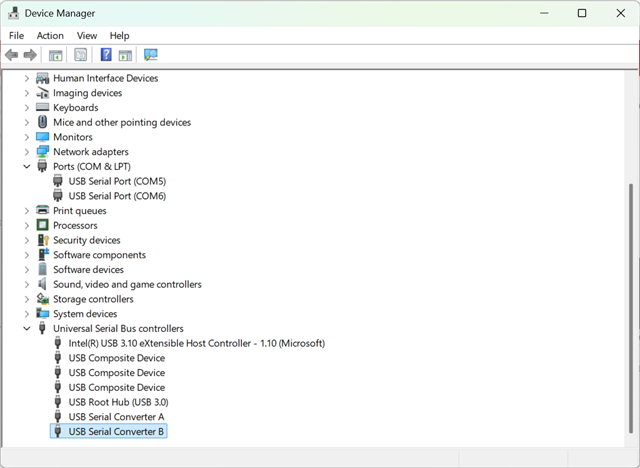Click the Security devices key icon

point(43,240)
